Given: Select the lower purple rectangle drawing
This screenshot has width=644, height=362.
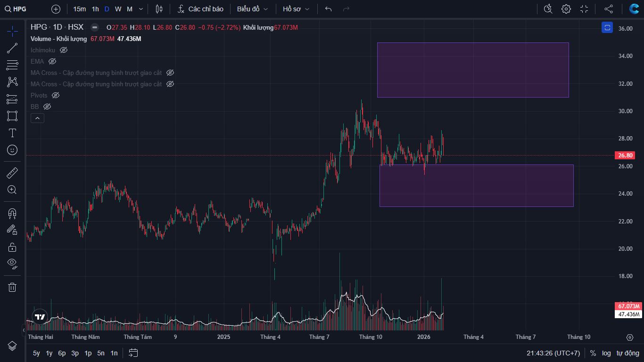Looking at the screenshot, I should coord(477,186).
